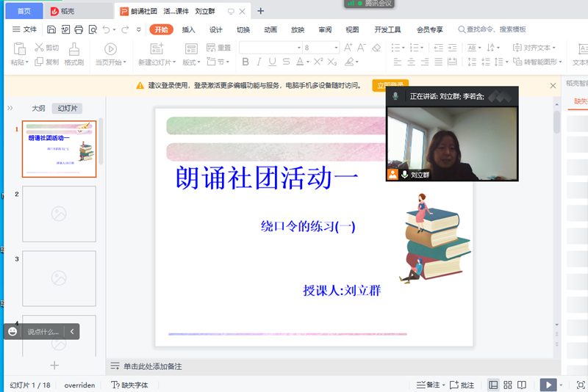Decrease font size A- icon
The image size is (588, 392).
coord(362,48)
